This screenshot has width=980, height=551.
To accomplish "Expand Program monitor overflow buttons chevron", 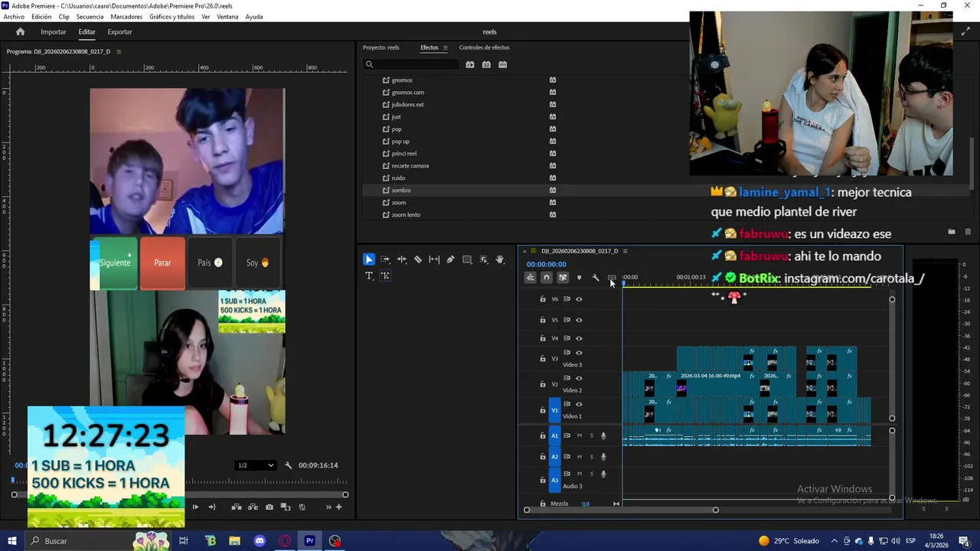I will [328, 507].
